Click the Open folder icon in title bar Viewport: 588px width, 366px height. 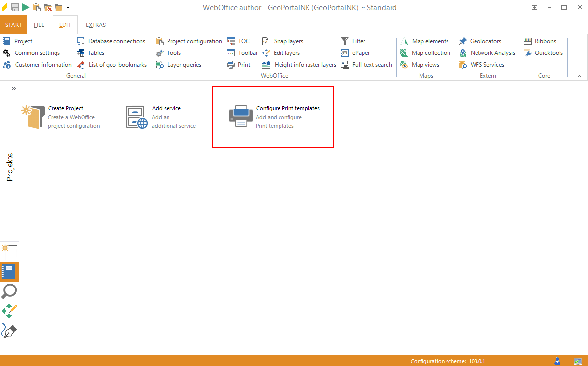(x=58, y=7)
